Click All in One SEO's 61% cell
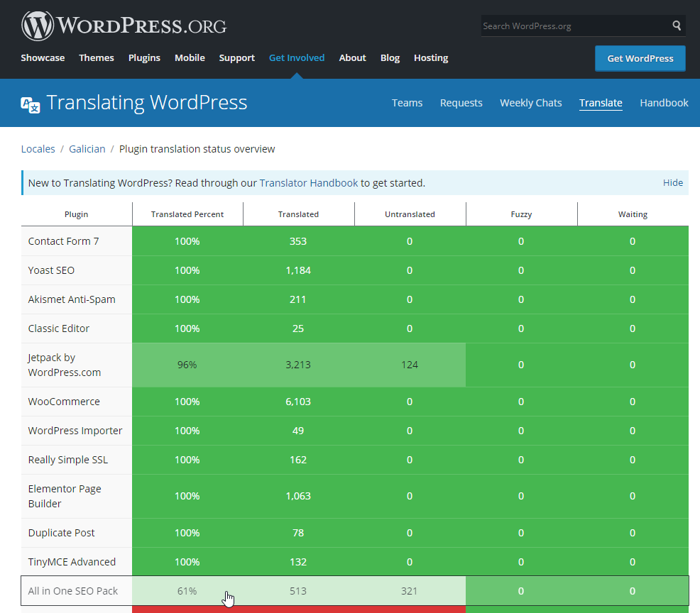The width and height of the screenshot is (700, 613). click(187, 591)
